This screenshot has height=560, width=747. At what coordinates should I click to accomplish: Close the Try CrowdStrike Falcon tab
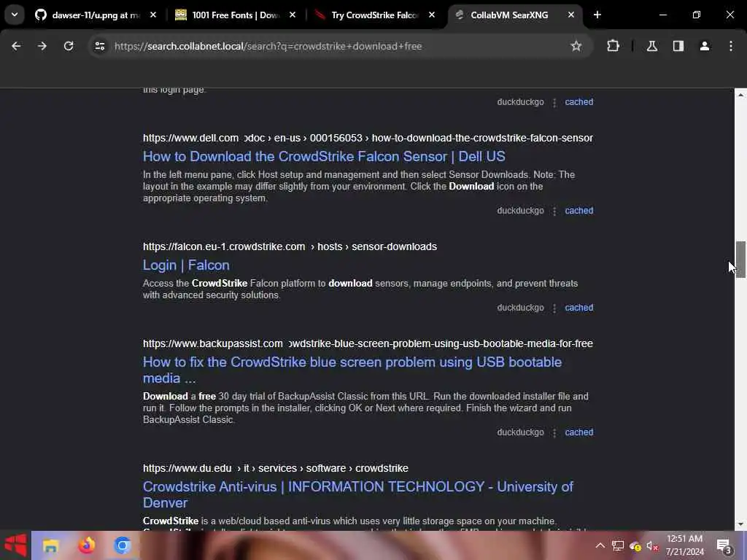click(432, 15)
